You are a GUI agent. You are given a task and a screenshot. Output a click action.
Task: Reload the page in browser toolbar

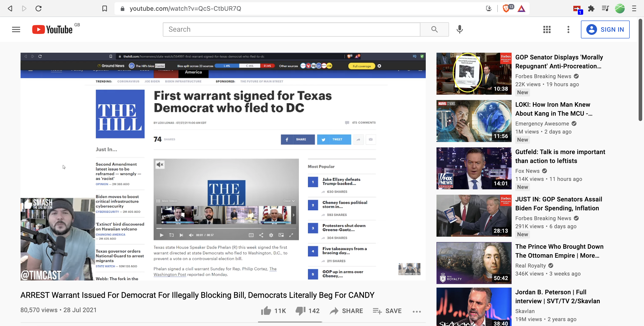38,8
